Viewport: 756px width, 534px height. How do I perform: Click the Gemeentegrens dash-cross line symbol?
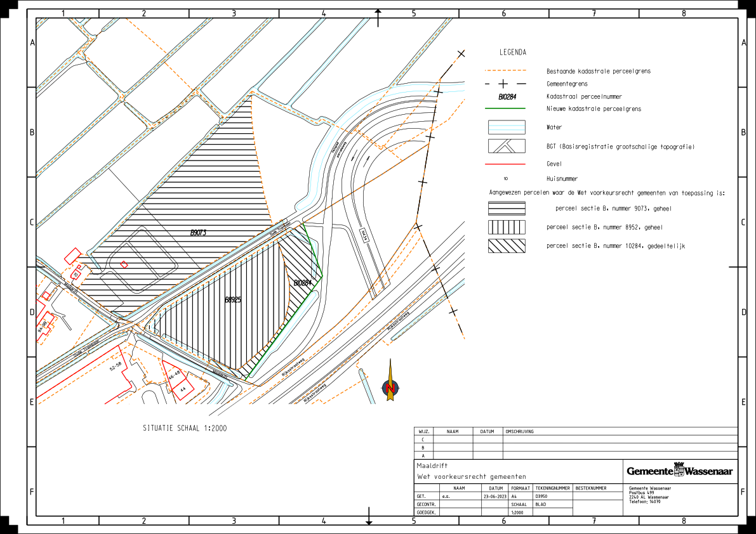[x=505, y=84]
